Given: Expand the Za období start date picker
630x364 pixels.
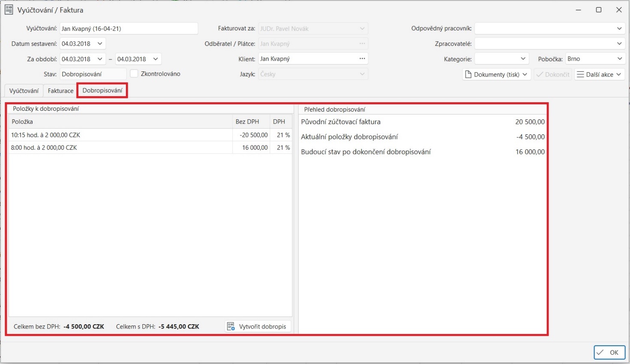Looking at the screenshot, I should (x=99, y=59).
